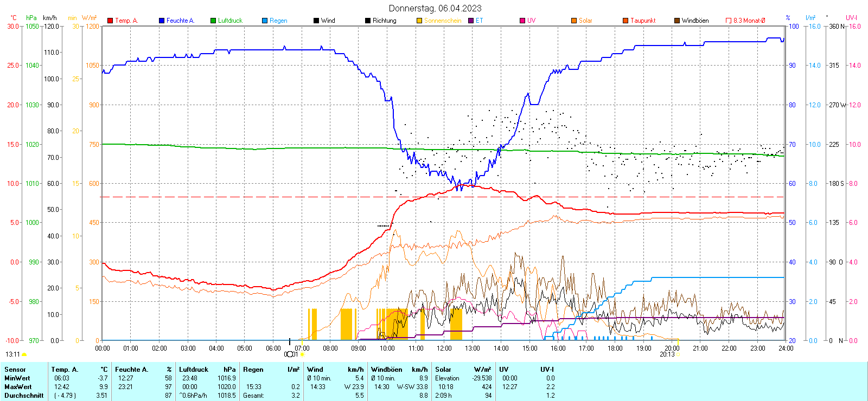This screenshot has width=868, height=401.
Task: Select the Luftdruck column header in table
Action: coord(194,370)
